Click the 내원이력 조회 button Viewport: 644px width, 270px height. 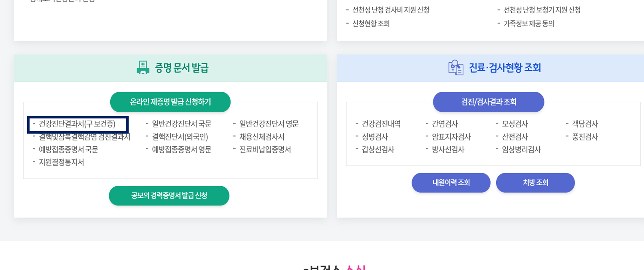(x=451, y=183)
